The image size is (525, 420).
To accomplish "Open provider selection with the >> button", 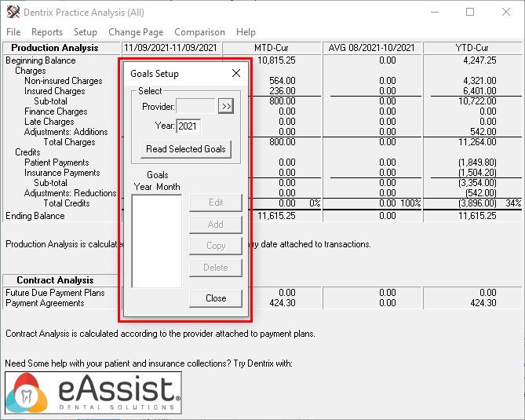I will coord(226,107).
